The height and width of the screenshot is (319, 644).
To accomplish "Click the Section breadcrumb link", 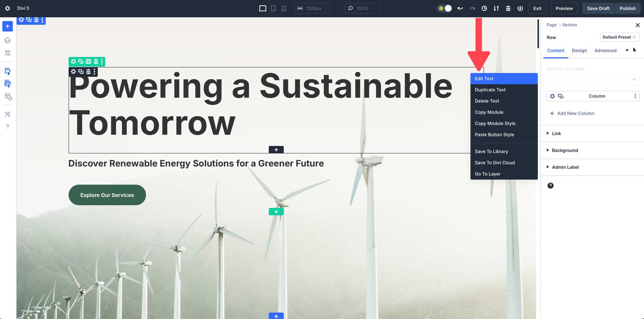I will [570, 25].
